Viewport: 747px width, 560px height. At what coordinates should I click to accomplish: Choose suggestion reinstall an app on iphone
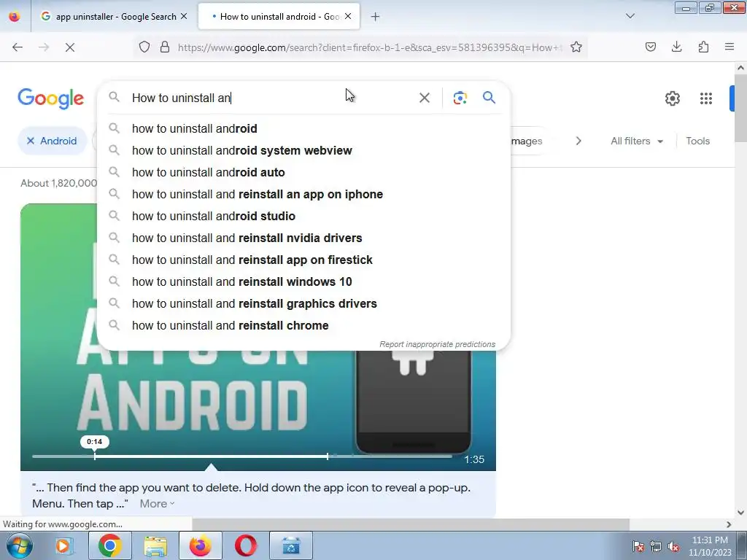303,194
